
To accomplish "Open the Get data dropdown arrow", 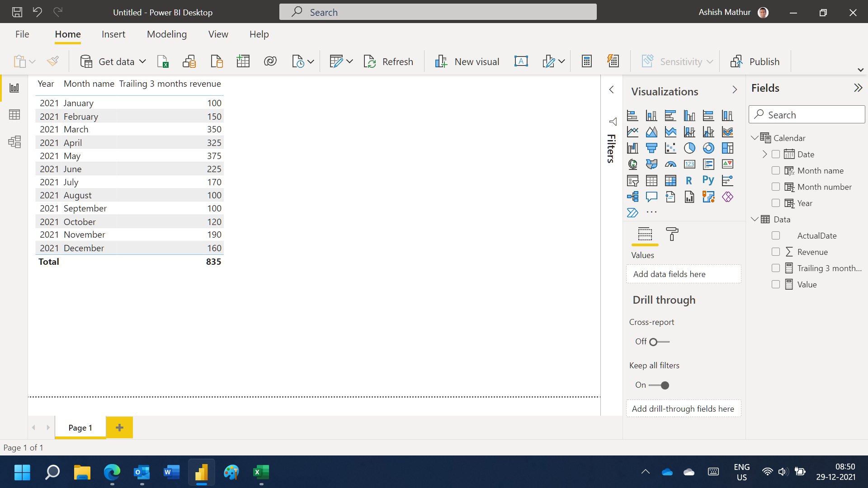I will (142, 61).
